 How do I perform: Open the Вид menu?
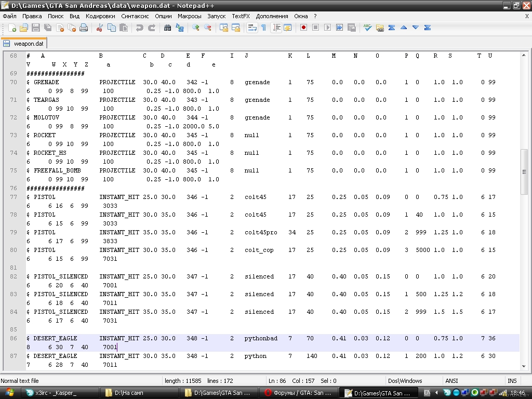click(74, 16)
